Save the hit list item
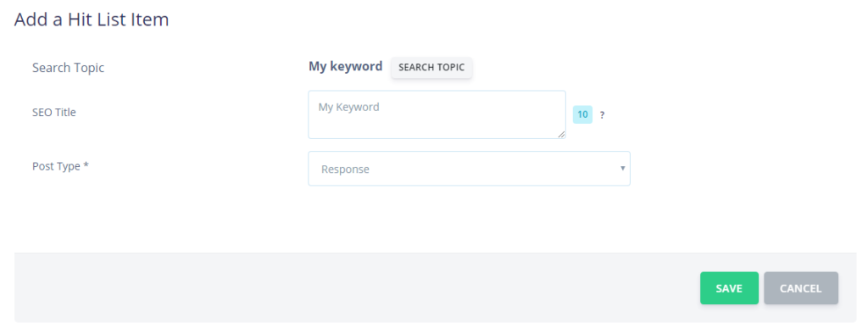The width and height of the screenshot is (868, 334). click(729, 288)
